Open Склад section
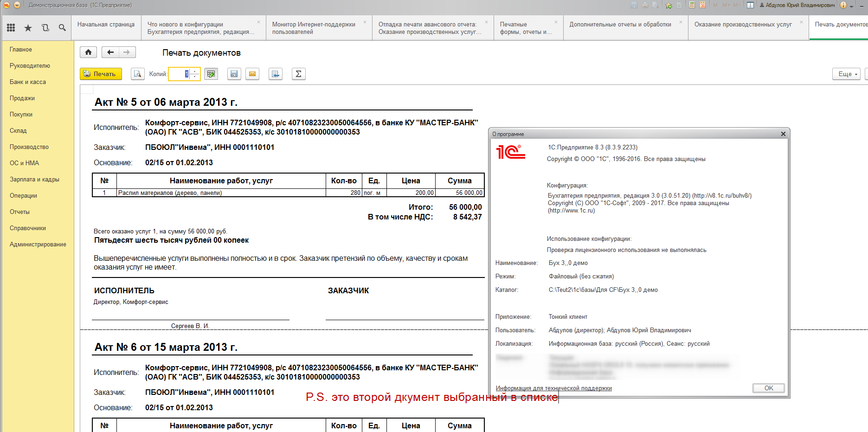Image resolution: width=868 pixels, height=432 pixels. click(18, 130)
